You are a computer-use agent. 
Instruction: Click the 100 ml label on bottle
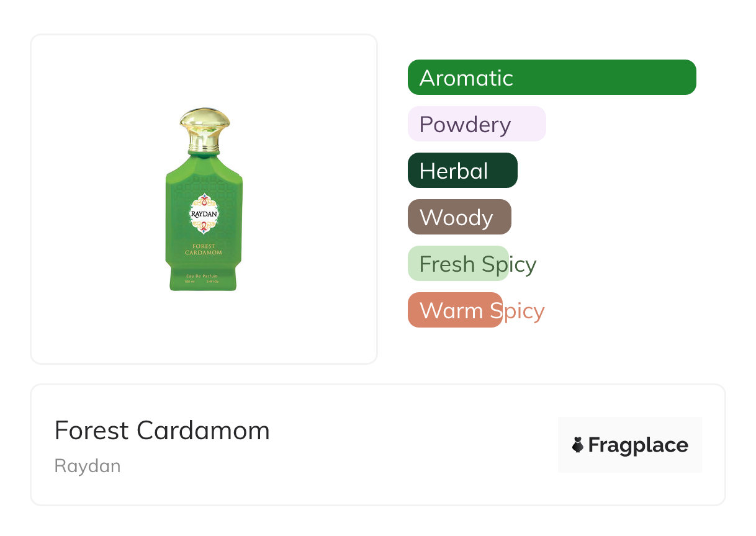pyautogui.click(x=189, y=282)
